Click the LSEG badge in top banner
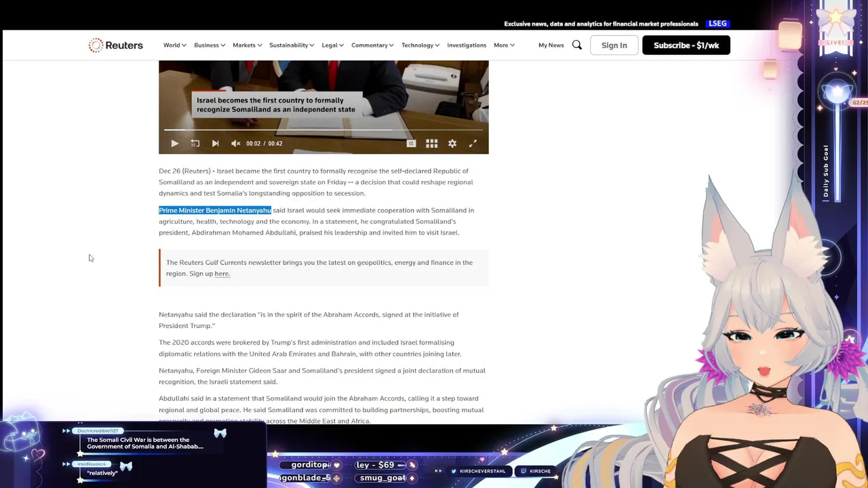The height and width of the screenshot is (488, 868). (x=718, y=24)
